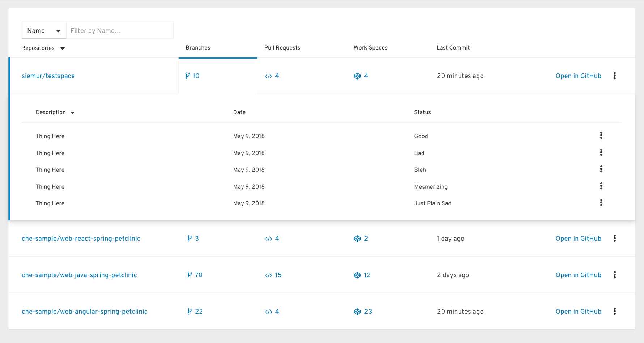Viewport: 644px width, 343px height.
Task: Open the siemur/testspace repository link
Action: coord(48,76)
